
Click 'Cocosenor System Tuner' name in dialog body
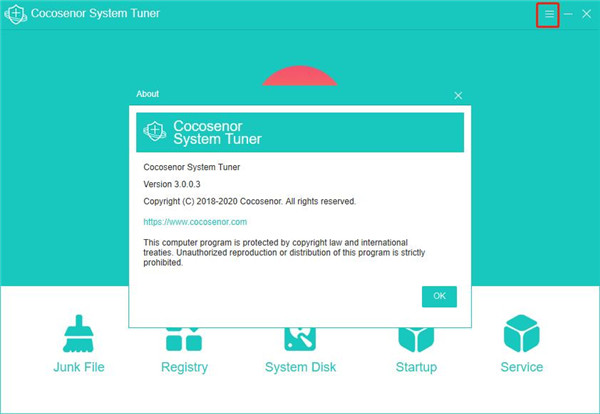(192, 167)
